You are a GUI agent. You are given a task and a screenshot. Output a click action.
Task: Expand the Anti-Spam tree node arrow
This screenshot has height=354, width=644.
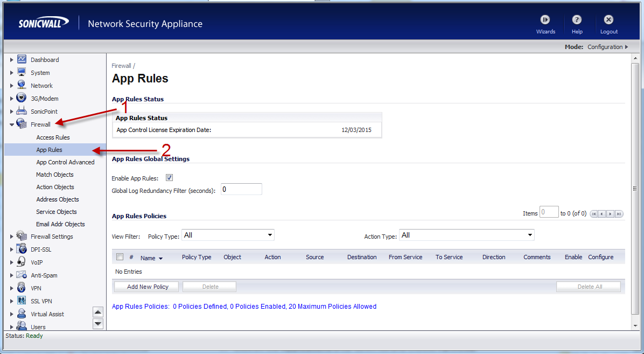coord(11,275)
